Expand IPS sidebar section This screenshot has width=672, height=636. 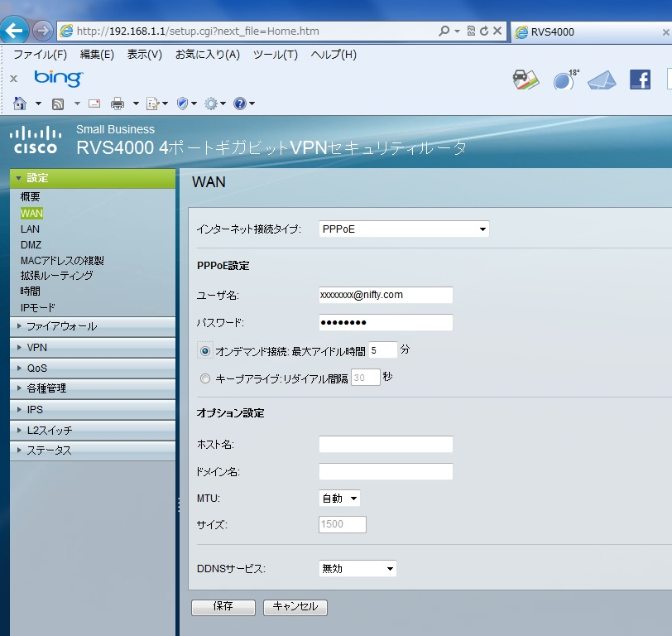93,410
